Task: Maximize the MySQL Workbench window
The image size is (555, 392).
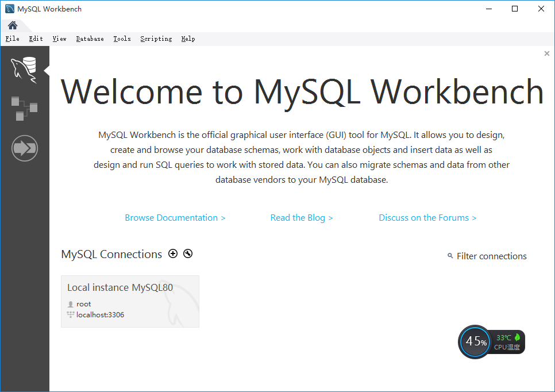Action: (x=515, y=9)
